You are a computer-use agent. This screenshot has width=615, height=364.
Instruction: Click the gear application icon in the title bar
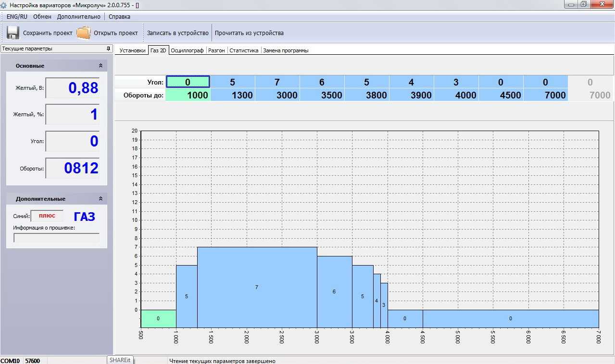click(x=4, y=4)
